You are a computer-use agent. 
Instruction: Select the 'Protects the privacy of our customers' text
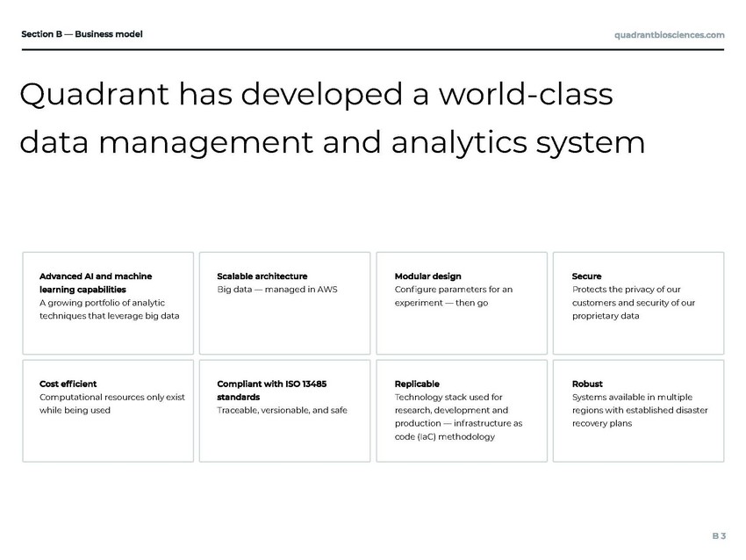tap(633, 302)
